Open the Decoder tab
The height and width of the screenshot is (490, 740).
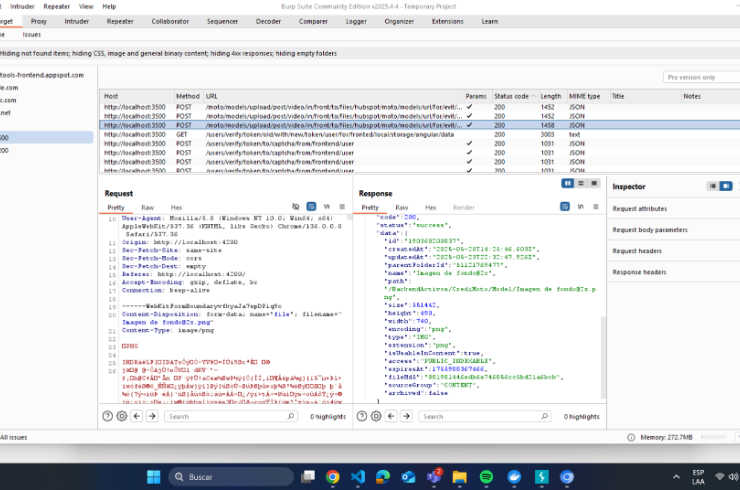(x=268, y=21)
